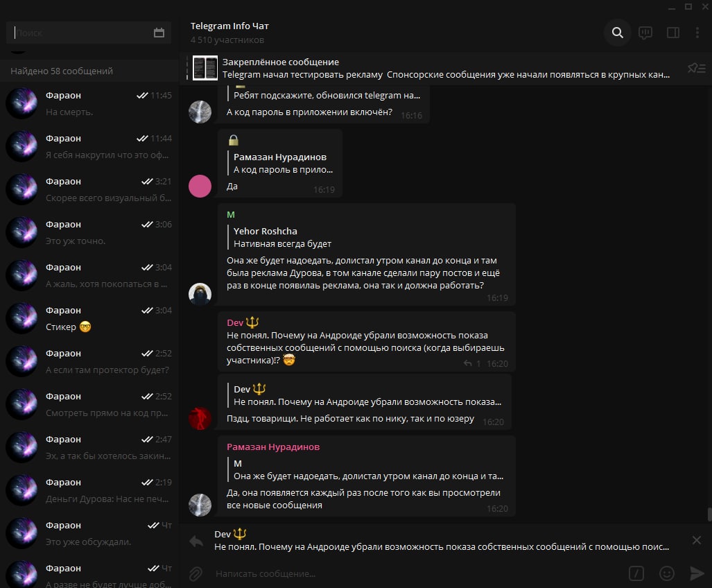712x588 pixels.
Task: Attach a file with the paperclip icon
Action: 196,573
